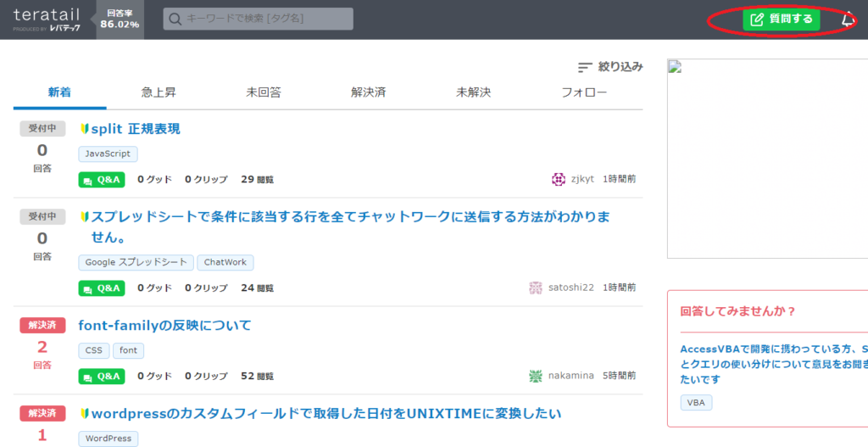Click the JavaScript tag
Viewport: 868px width, 447px height.
108,154
